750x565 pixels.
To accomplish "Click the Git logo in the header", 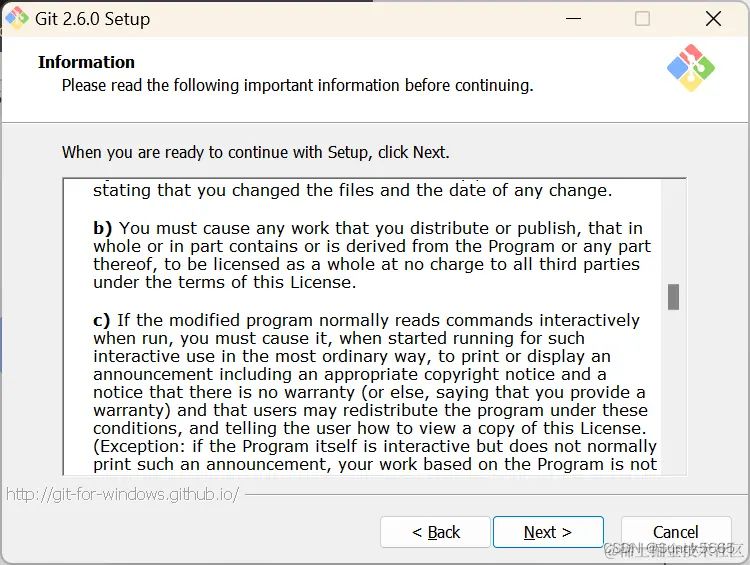I will pyautogui.click(x=691, y=68).
